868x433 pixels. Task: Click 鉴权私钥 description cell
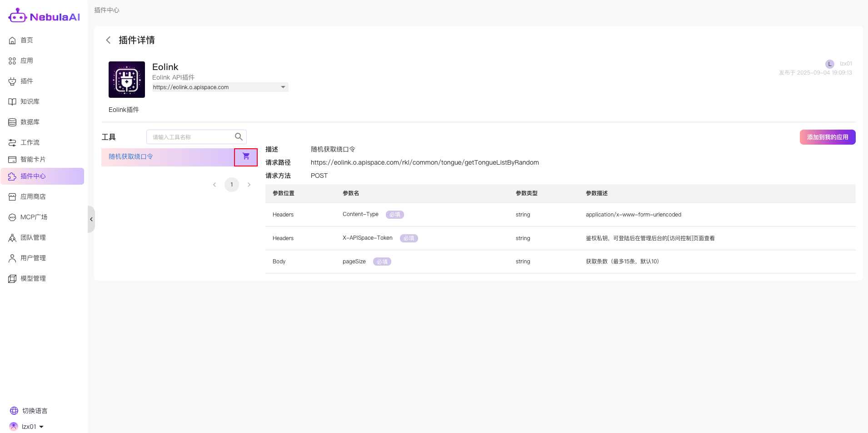(650, 238)
